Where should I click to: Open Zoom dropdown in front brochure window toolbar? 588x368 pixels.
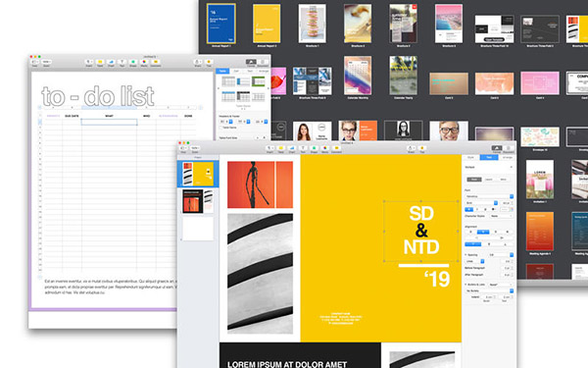point(195,148)
